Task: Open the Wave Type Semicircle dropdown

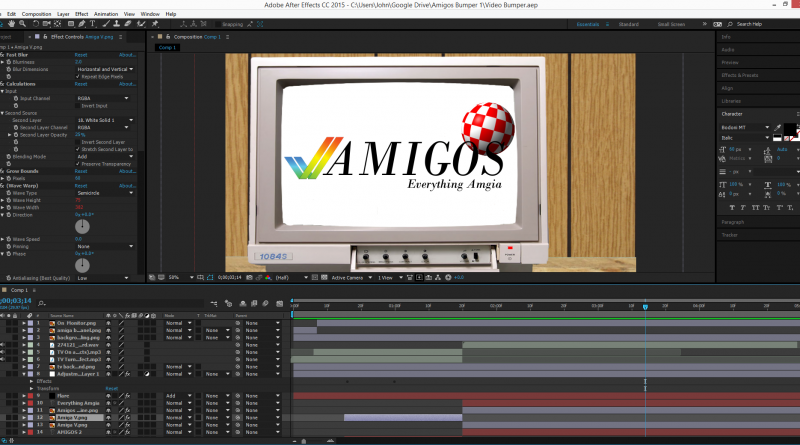Action: click(x=105, y=193)
